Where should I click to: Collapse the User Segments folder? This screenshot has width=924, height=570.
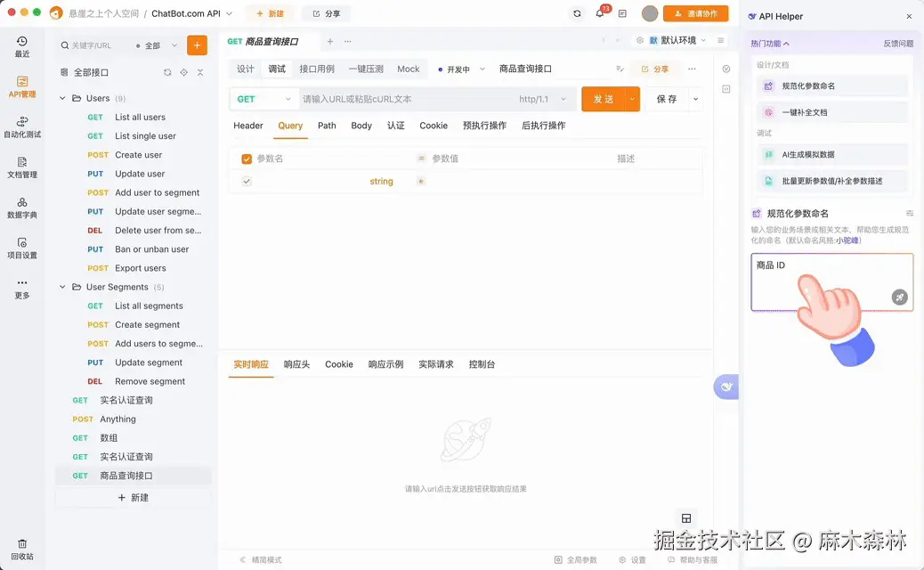pyautogui.click(x=62, y=287)
